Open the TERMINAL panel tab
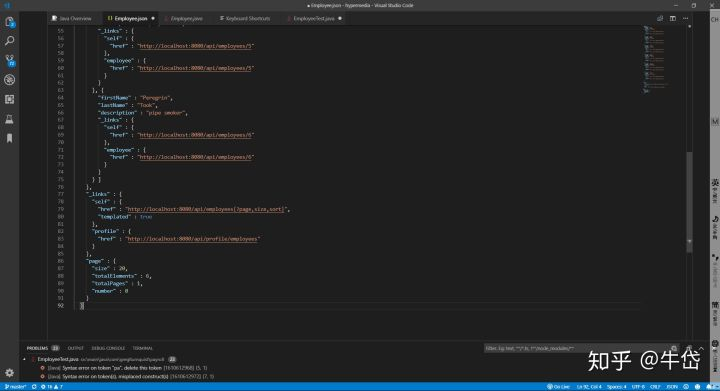 (143, 348)
